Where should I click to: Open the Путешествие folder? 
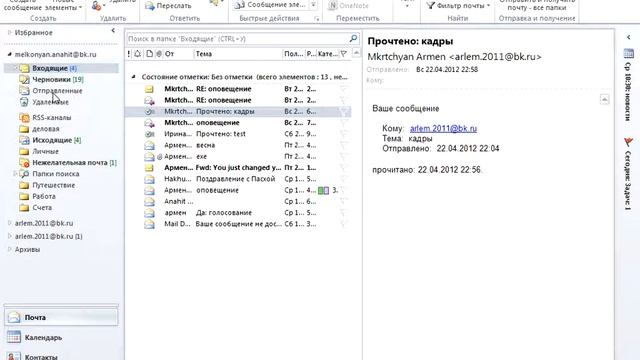54,185
